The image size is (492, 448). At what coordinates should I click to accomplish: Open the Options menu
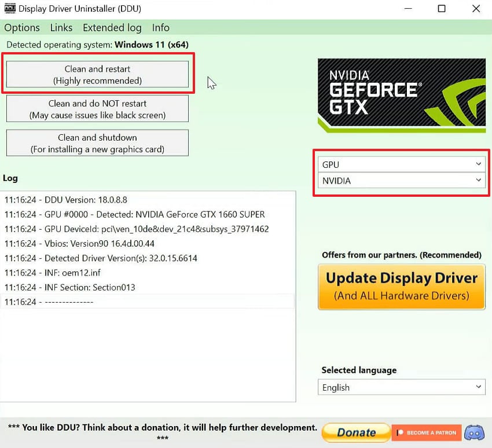[22, 28]
